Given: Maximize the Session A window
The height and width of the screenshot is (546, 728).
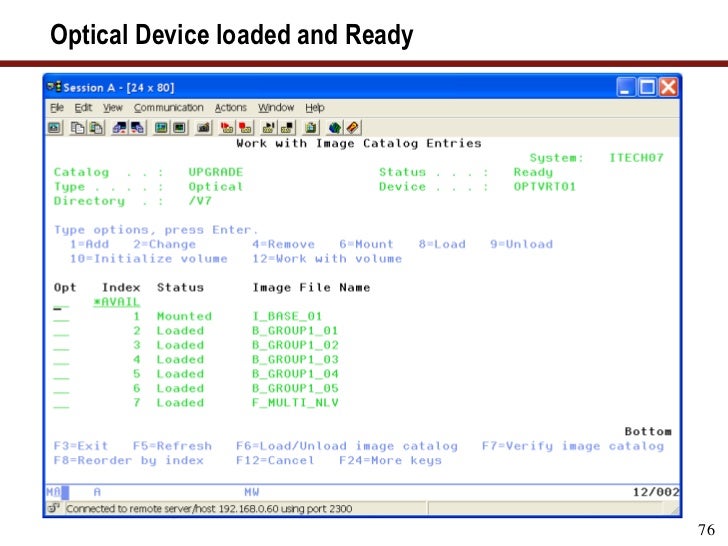Looking at the screenshot, I should (647, 87).
